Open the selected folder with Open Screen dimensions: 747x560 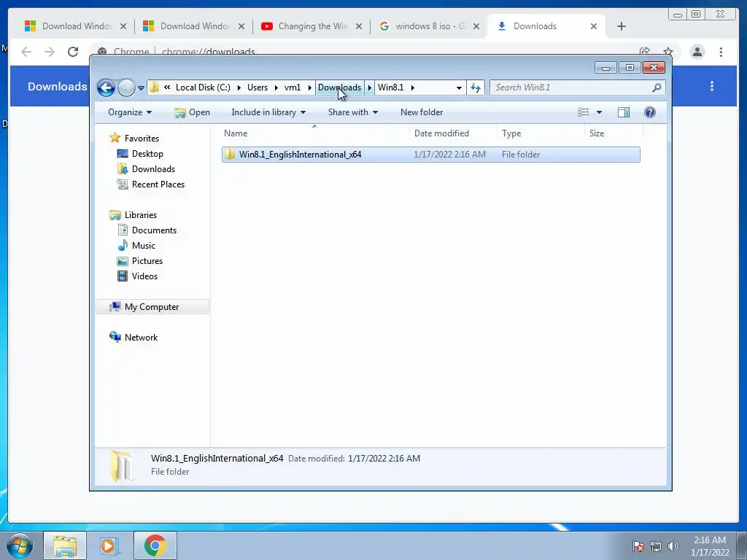point(193,112)
